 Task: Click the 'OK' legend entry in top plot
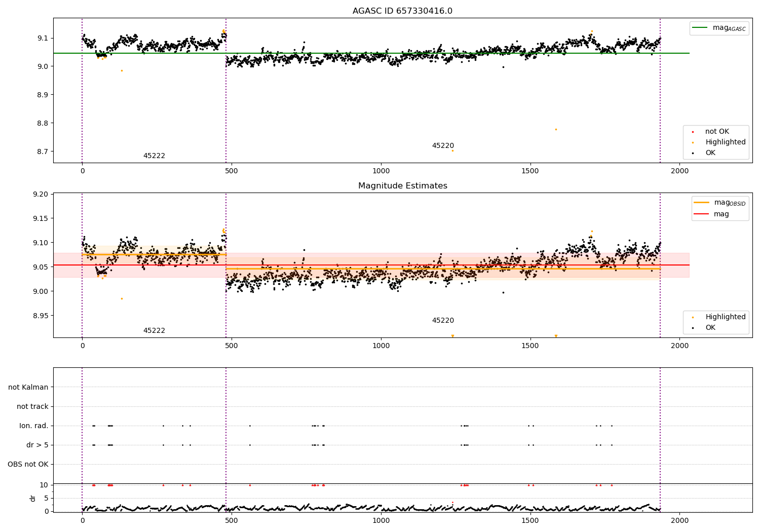pyautogui.click(x=710, y=153)
